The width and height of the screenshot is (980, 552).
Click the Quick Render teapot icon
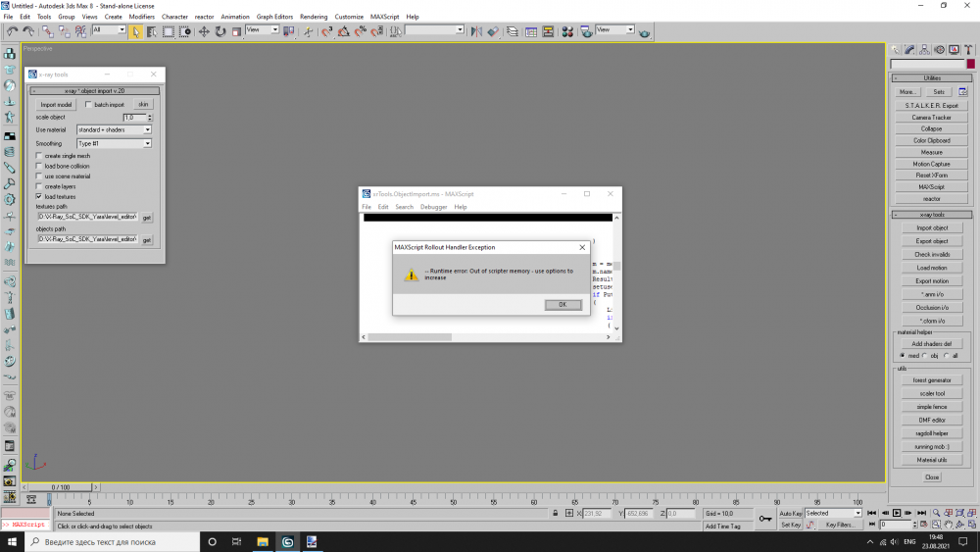click(645, 32)
